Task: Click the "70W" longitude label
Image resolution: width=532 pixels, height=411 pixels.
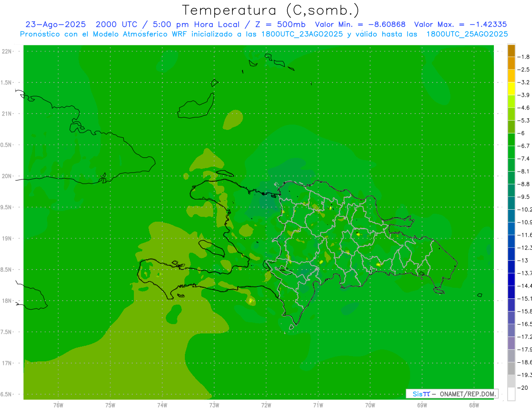Action: coord(370,405)
